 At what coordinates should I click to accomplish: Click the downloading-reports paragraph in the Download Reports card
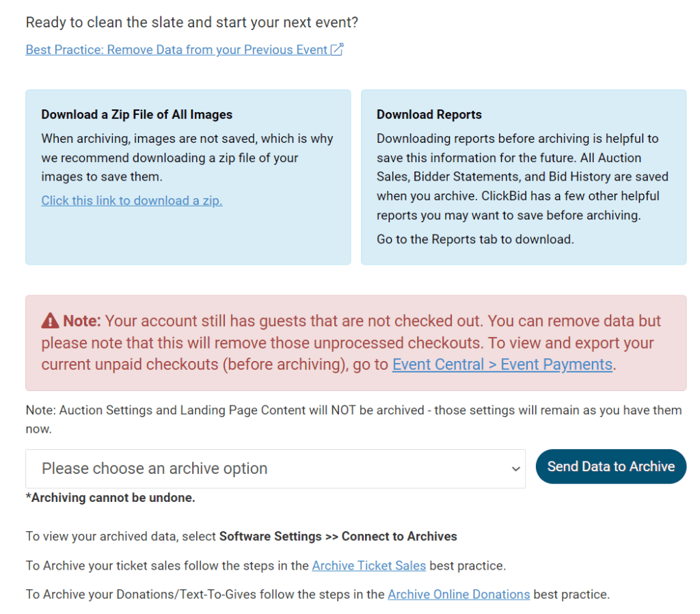(522, 176)
